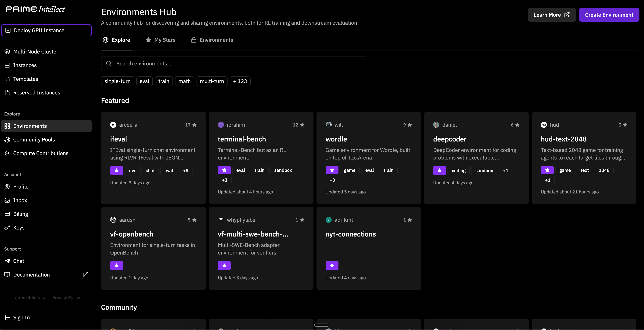The width and height of the screenshot is (644, 330).
Task: Click the Create Environment button
Action: [x=609, y=15]
